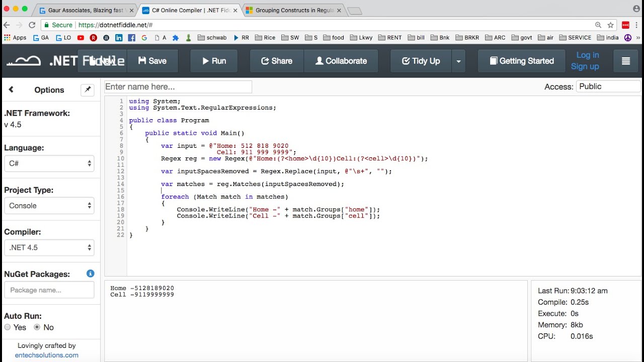Open a new browser tab
The width and height of the screenshot is (644, 362).
click(x=354, y=11)
